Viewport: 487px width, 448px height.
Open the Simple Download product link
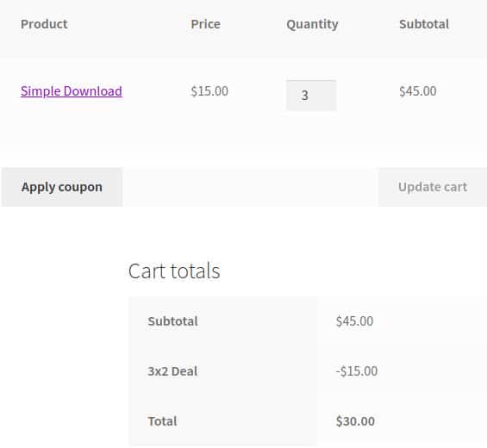72,91
